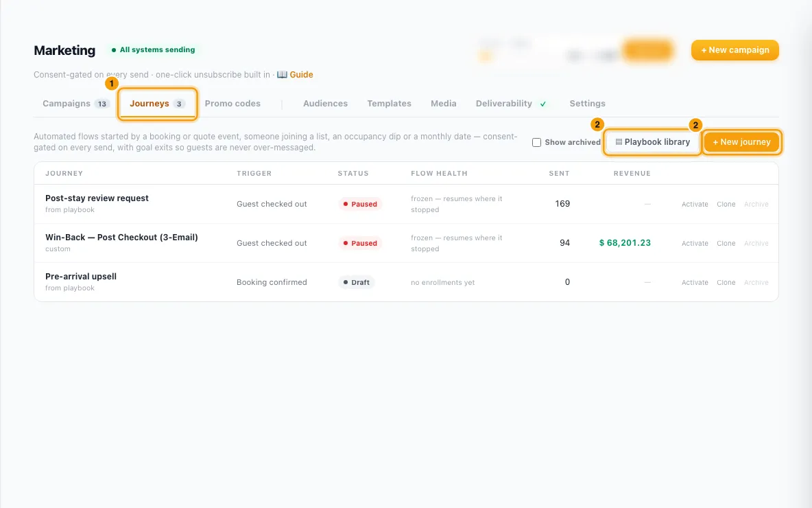Click the STATUS column header
This screenshot has height=508, width=812.
pos(353,173)
